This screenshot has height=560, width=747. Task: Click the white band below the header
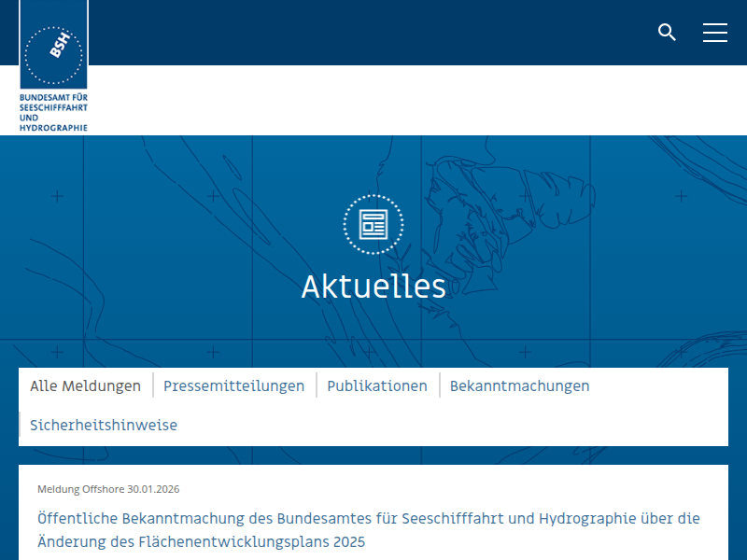[420, 100]
